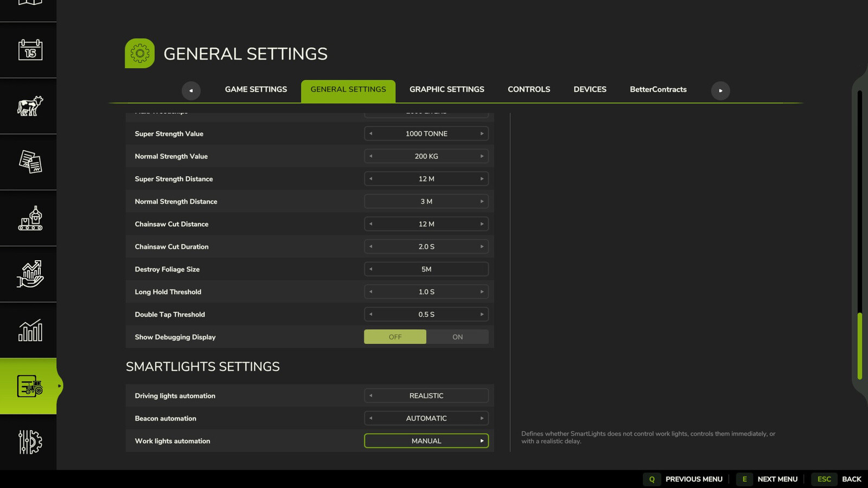The height and width of the screenshot is (488, 868).
Task: Switch to the GRAPHIC SETTINGS tab
Action: click(447, 89)
